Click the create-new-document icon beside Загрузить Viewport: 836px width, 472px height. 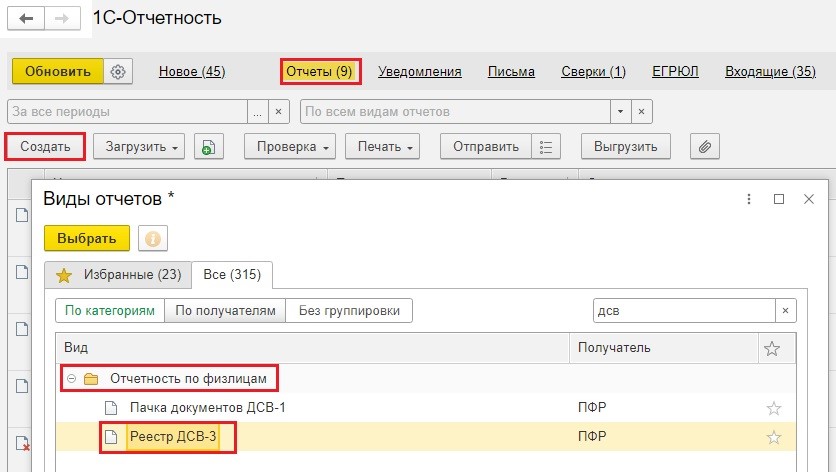pos(208,147)
